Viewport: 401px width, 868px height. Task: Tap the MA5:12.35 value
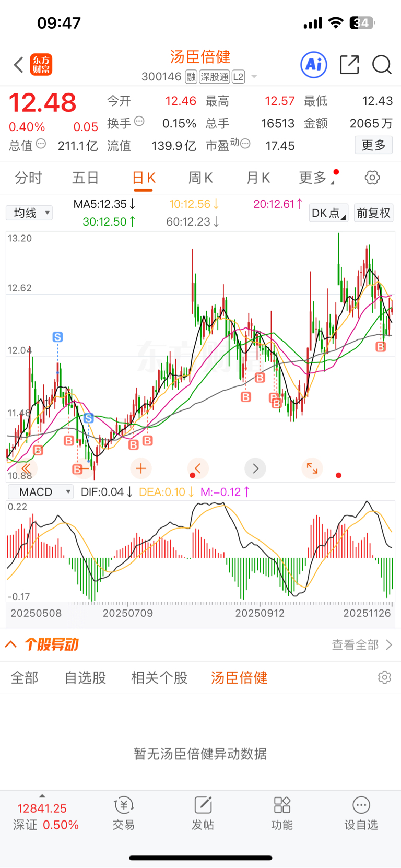pos(104,204)
